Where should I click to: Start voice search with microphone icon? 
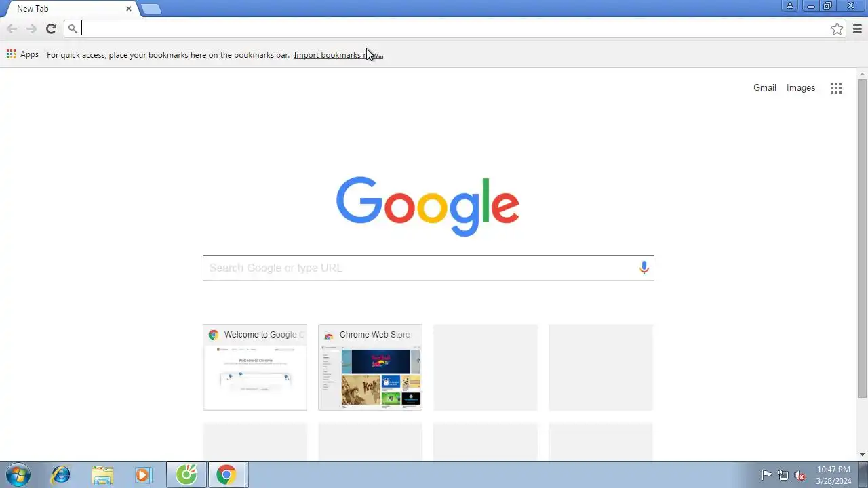[x=644, y=268]
